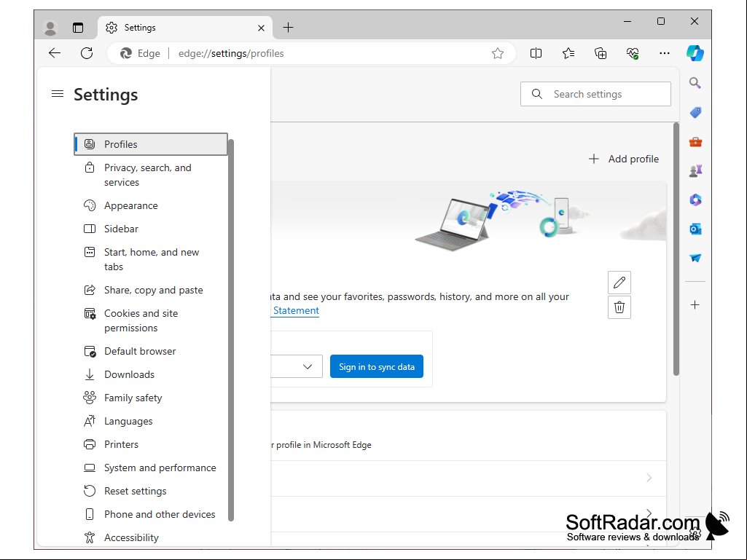Click Sign in to sync data button

point(376,367)
